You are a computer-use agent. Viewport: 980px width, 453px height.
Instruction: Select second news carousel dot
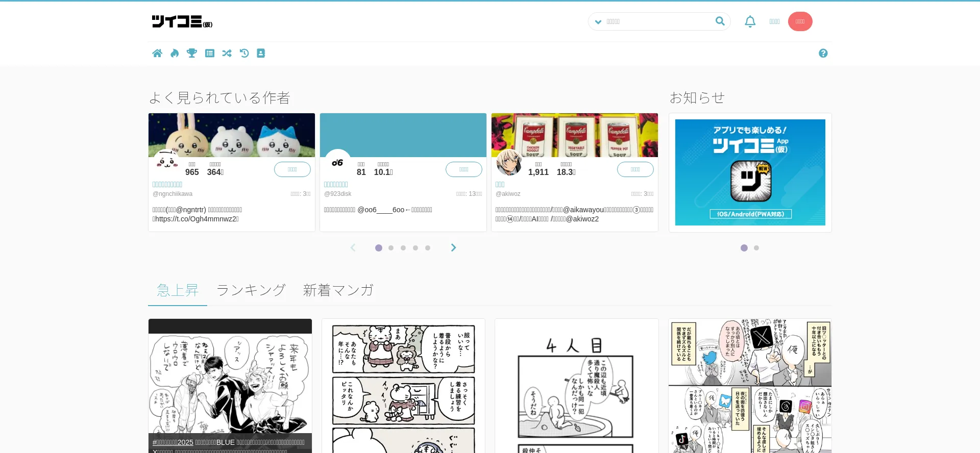[x=756, y=248]
